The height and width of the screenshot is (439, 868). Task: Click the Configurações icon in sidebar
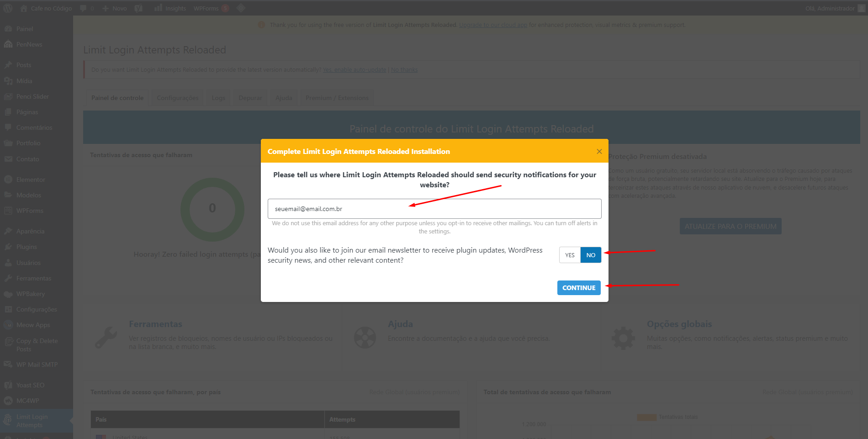click(8, 309)
